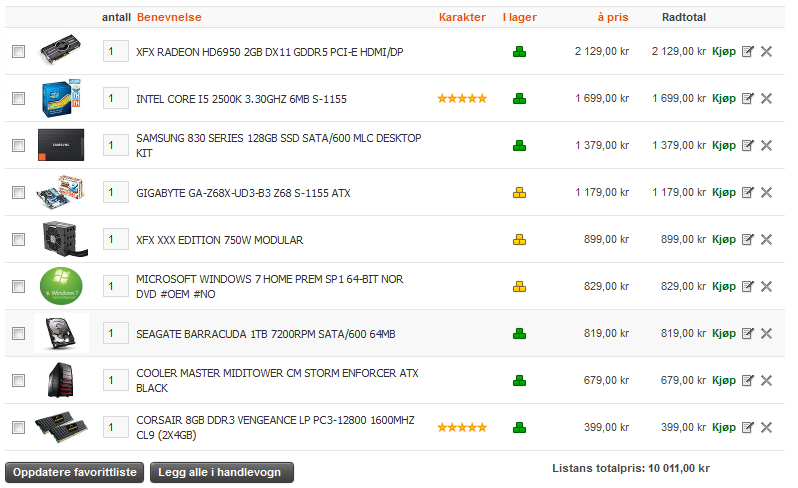The height and width of the screenshot is (488, 798).
Task: Tick the checkbox for XFX Radeon HD6950
Action: coord(18,51)
